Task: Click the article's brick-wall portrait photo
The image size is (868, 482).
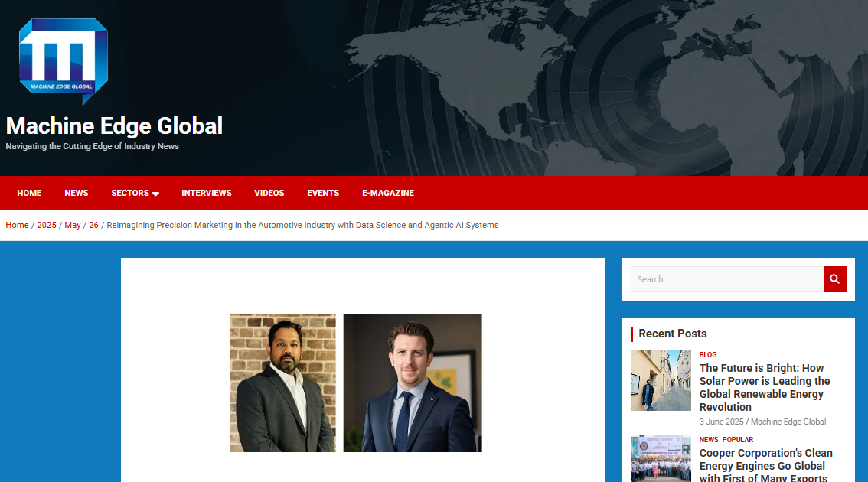Action: coord(282,383)
